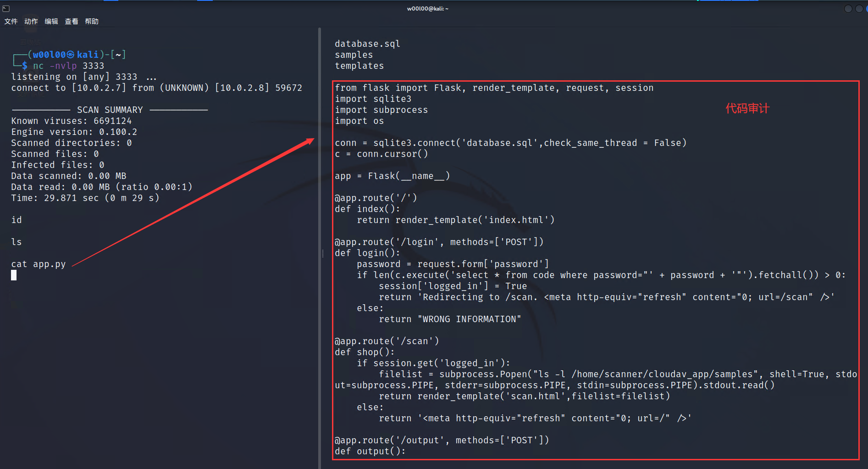Open the 文件 (File) menu

tap(11, 21)
